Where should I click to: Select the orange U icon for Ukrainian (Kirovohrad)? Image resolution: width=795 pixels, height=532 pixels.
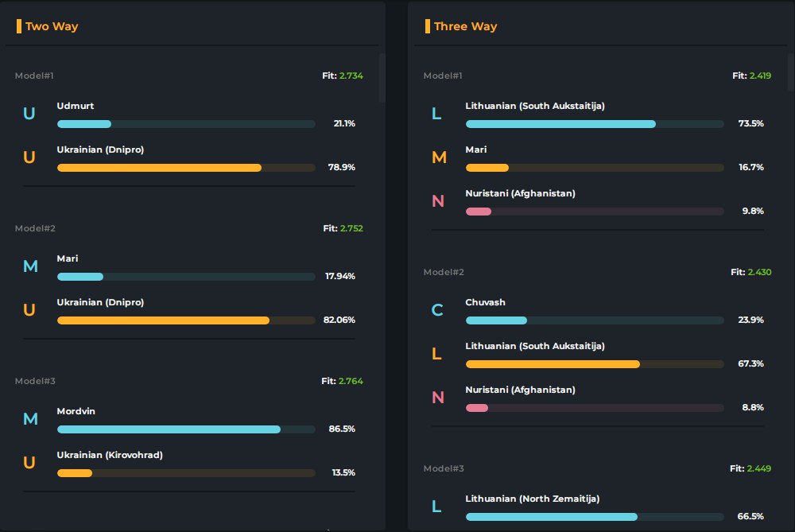[29, 463]
